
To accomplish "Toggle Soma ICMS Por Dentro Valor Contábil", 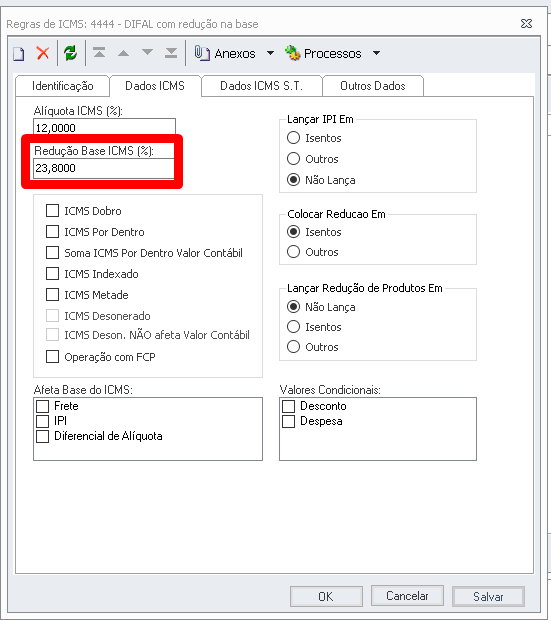I will click(52, 253).
